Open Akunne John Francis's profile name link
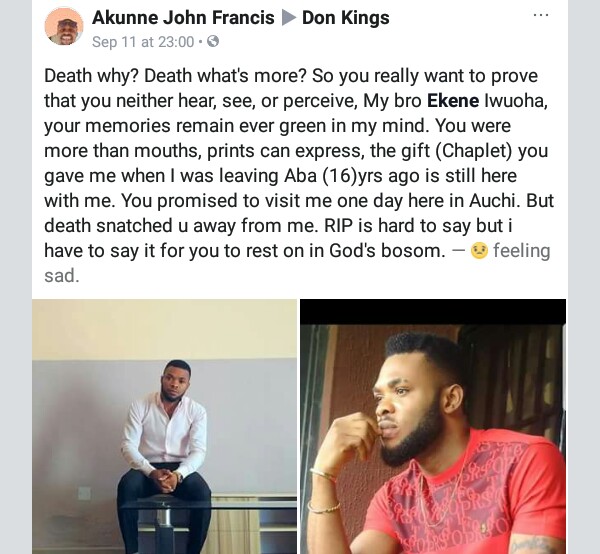The image size is (600, 554). pos(183,18)
